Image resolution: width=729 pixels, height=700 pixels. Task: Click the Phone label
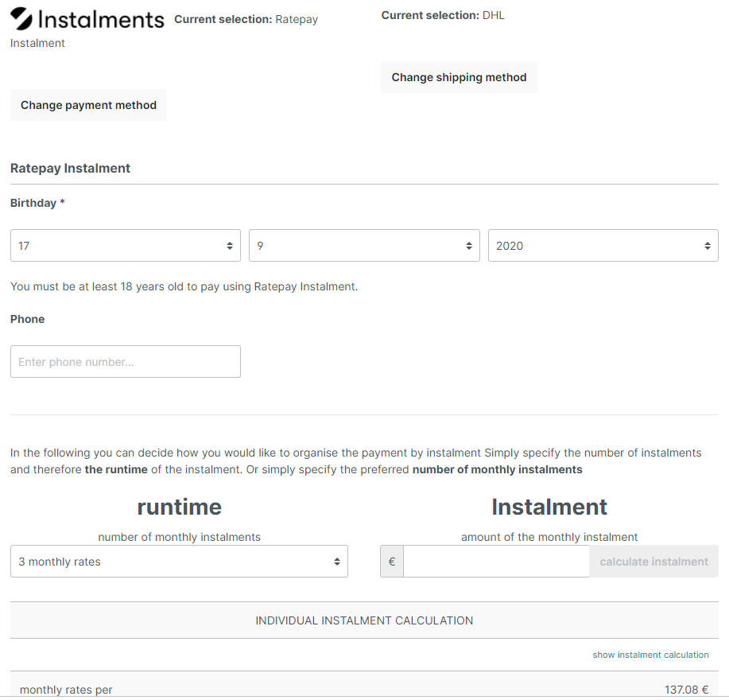(x=28, y=319)
